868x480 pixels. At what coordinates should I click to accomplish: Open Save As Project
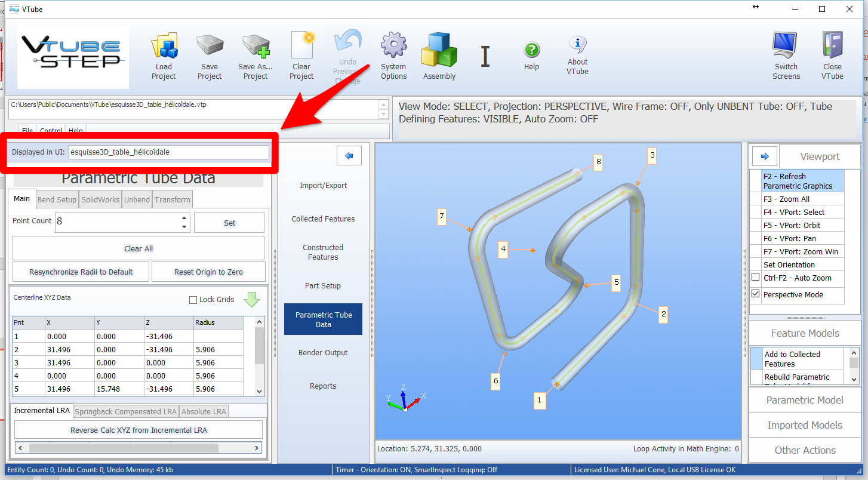(256, 47)
